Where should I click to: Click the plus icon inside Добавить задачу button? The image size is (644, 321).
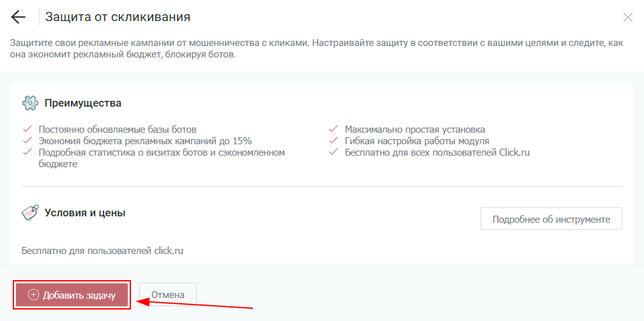point(34,295)
